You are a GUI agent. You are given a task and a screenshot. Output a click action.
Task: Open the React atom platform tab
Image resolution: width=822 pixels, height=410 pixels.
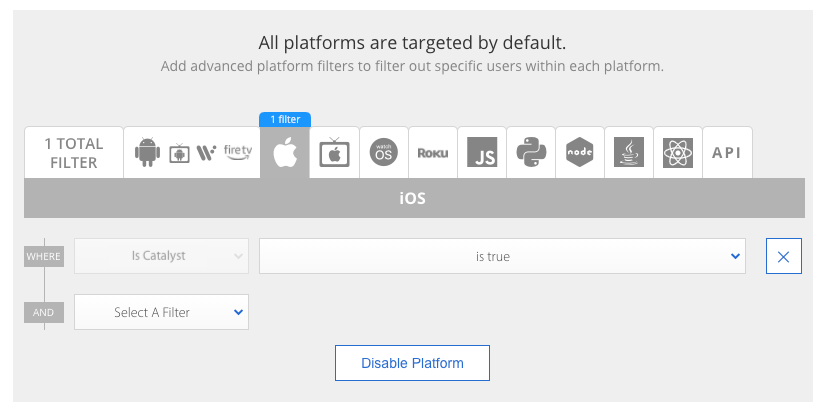tap(678, 153)
